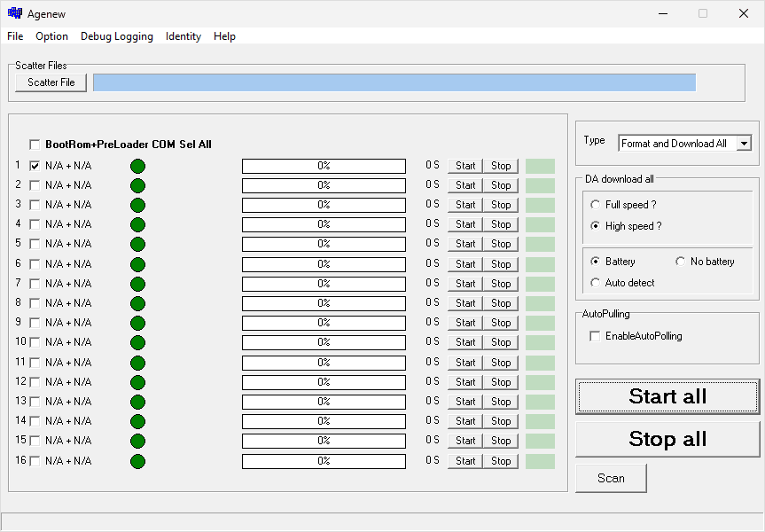Check the row 2 COM port checkbox

tap(35, 185)
